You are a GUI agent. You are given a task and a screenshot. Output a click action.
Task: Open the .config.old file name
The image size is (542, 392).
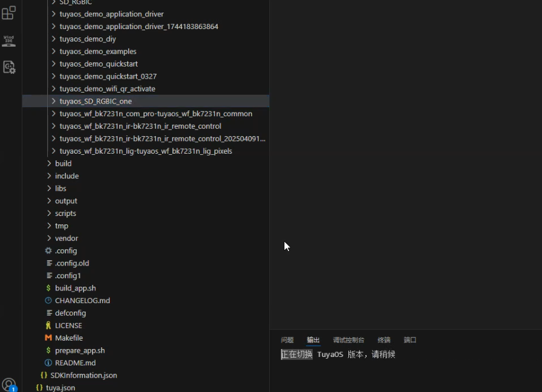[x=72, y=263]
